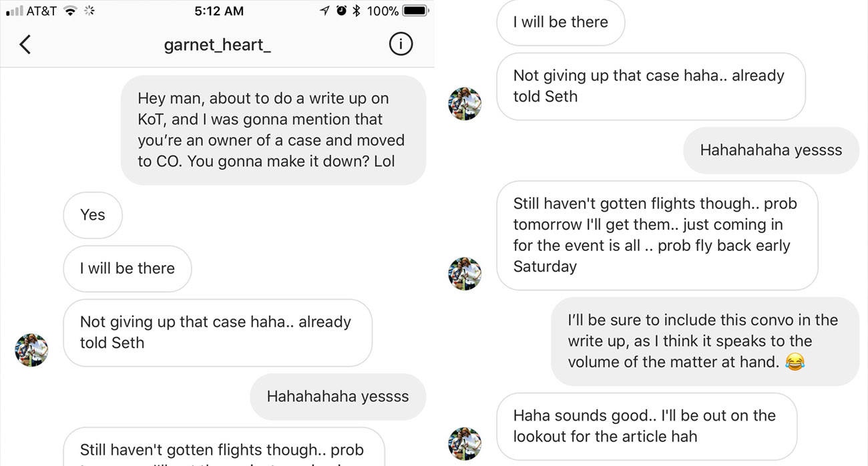Tap the Wi-Fi icon in the status bar
This screenshot has height=466, width=868.
pyautogui.click(x=70, y=11)
